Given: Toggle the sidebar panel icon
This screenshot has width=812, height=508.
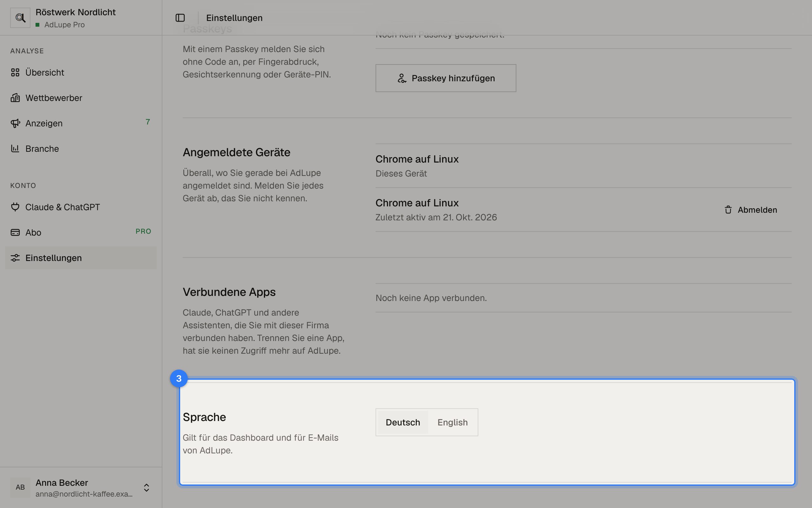Looking at the screenshot, I should (x=180, y=18).
